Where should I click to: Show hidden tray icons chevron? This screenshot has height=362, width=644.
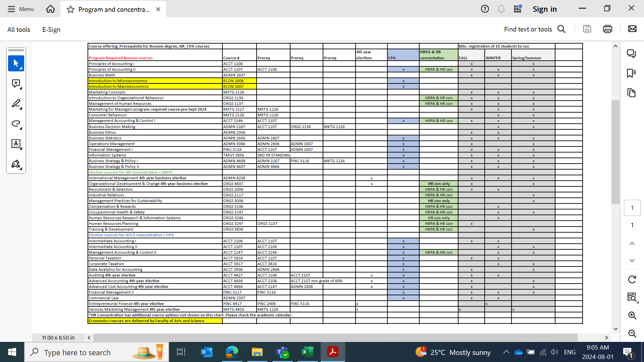[506, 352]
